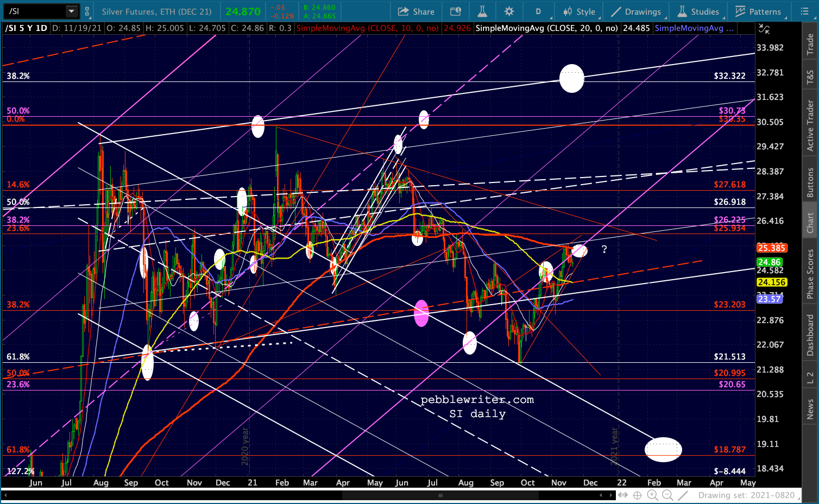Click the $32.322 Fibonacci level label

pos(729,76)
